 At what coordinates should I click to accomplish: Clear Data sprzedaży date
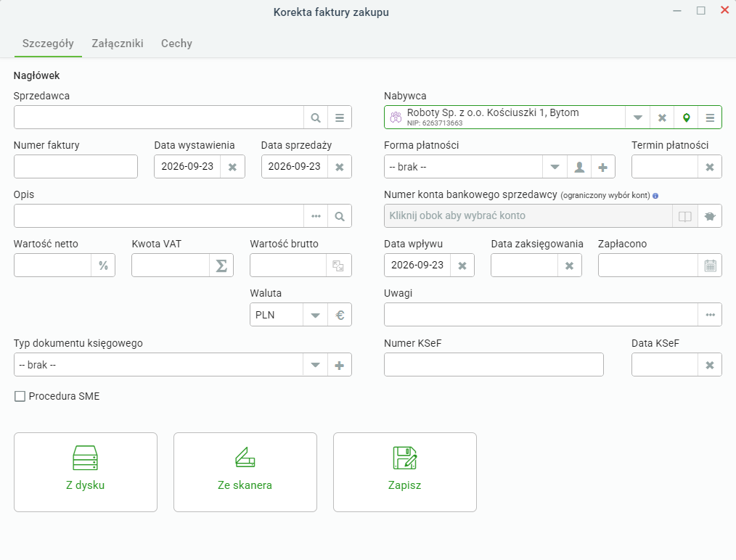click(340, 167)
